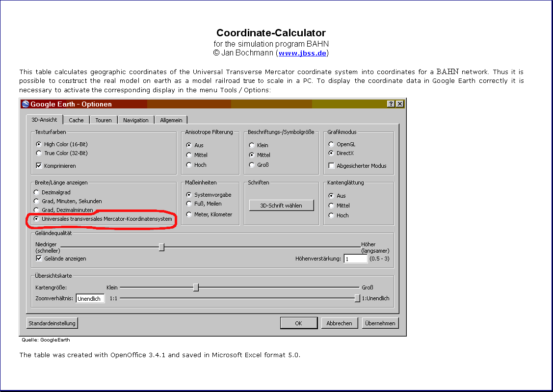The image size is (553, 392).
Task: Click the Standardeinstellung button
Action: [52, 323]
